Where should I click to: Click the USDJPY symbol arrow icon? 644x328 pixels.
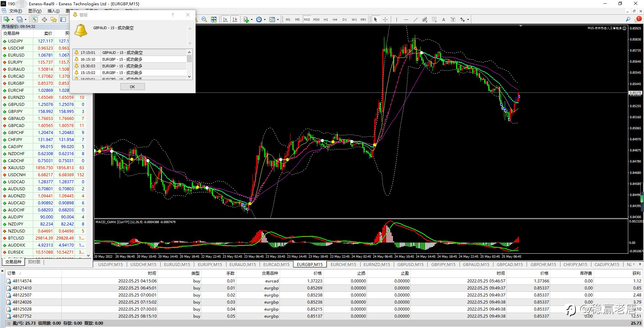pyautogui.click(x=5, y=41)
